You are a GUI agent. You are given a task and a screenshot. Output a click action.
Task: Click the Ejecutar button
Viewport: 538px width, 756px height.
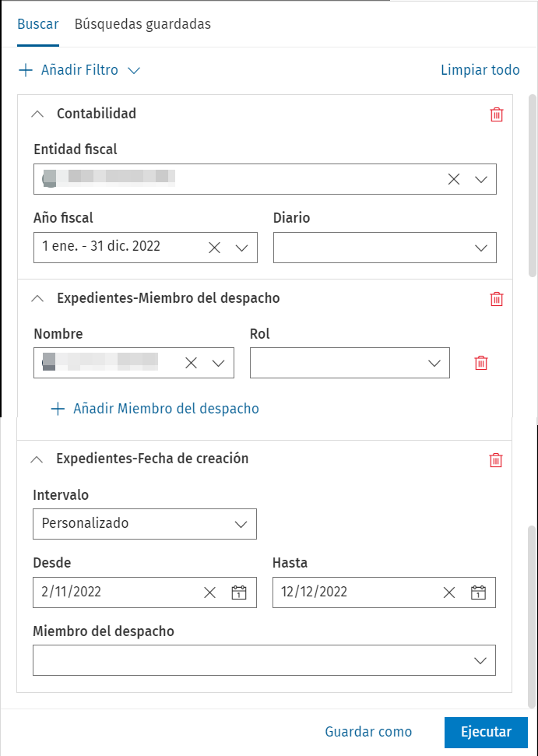pos(486,732)
